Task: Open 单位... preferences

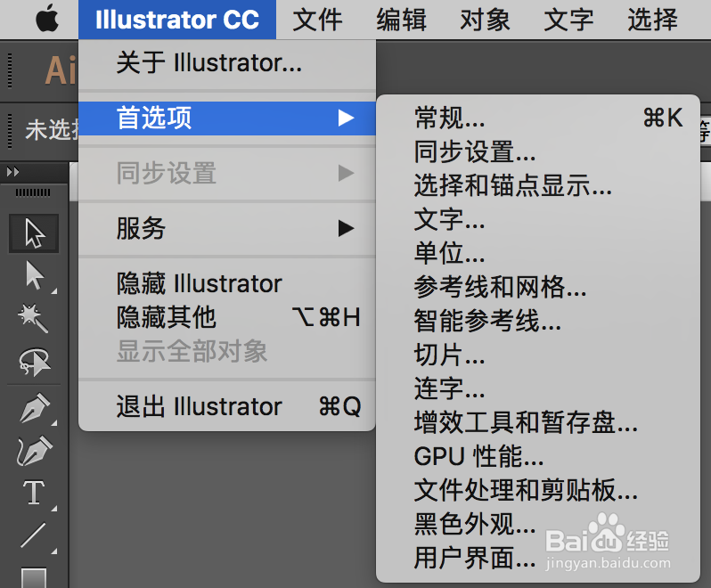Action: (538, 253)
